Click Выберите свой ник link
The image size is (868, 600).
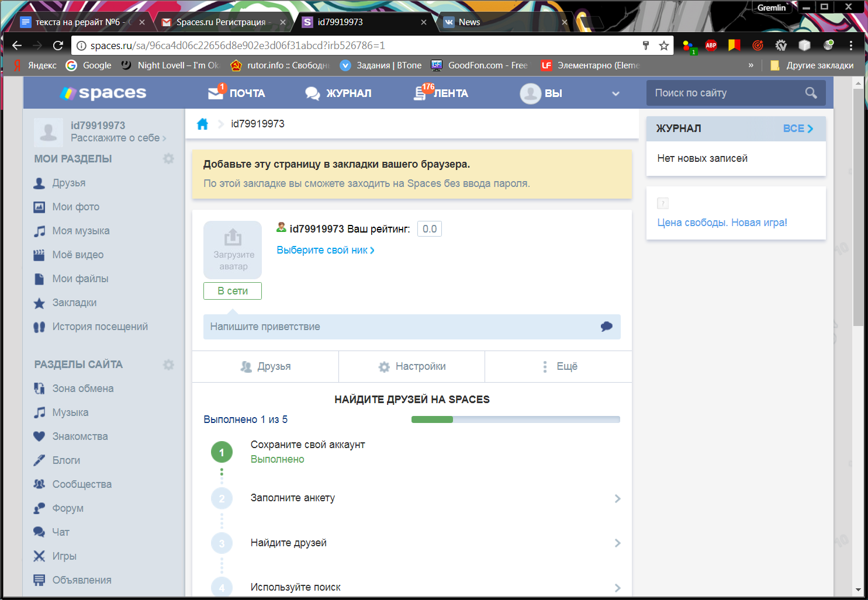[x=326, y=250]
